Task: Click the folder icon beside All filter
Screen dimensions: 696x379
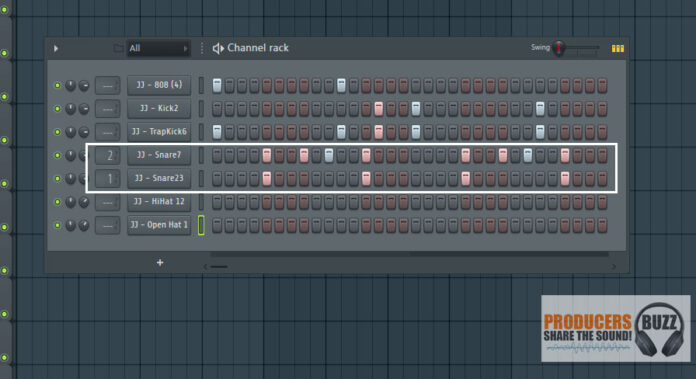Action: coord(118,48)
